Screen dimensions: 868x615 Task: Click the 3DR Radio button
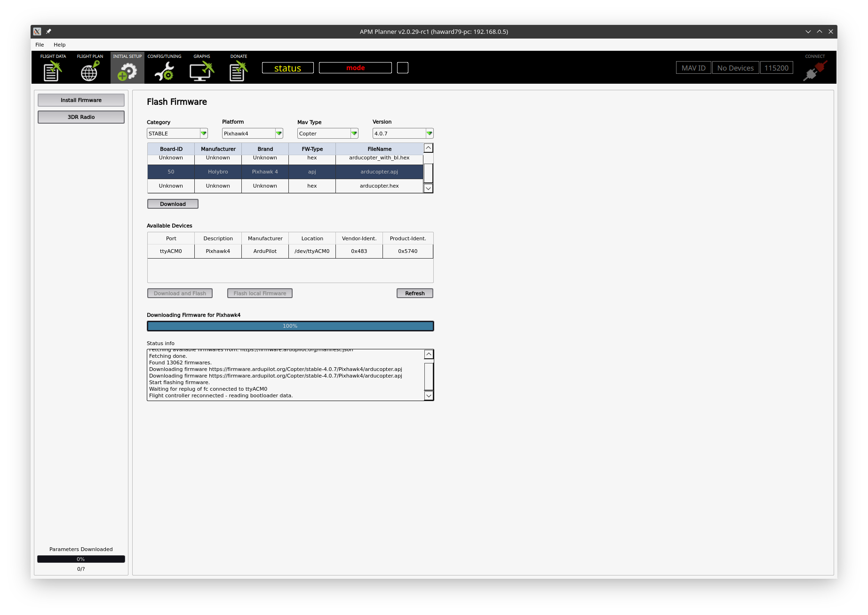81,117
